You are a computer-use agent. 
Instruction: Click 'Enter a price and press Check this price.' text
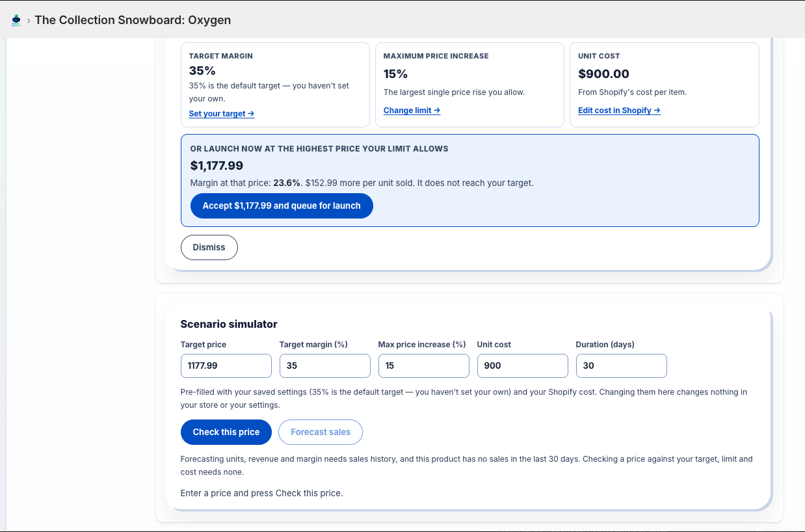click(x=261, y=493)
